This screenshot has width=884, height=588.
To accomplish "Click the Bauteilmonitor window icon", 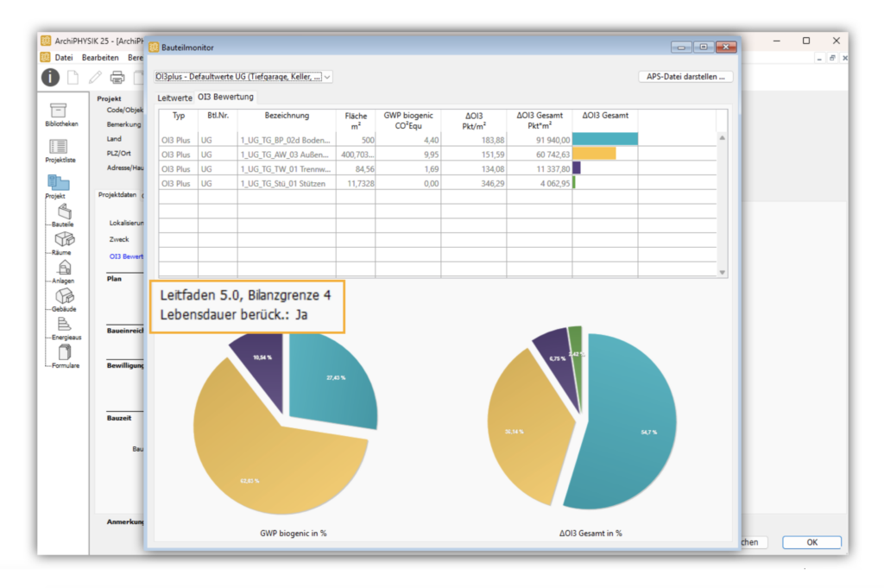I will tap(154, 47).
